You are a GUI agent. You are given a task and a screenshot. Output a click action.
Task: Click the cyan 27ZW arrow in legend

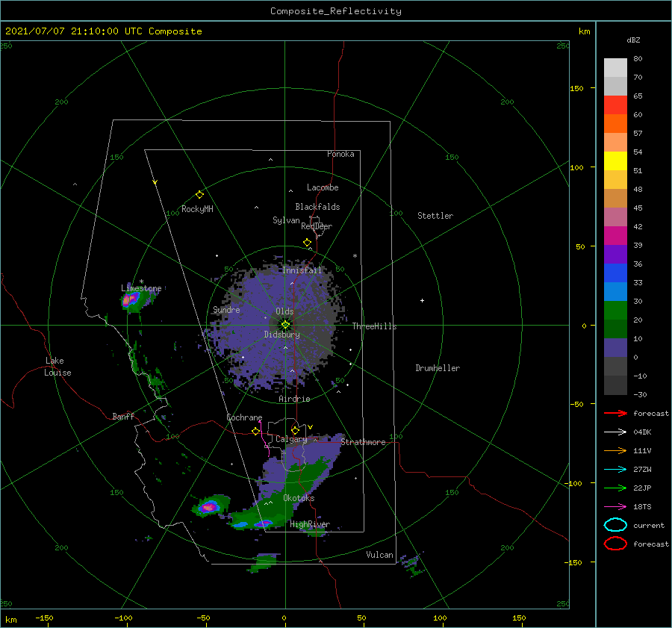click(x=616, y=470)
